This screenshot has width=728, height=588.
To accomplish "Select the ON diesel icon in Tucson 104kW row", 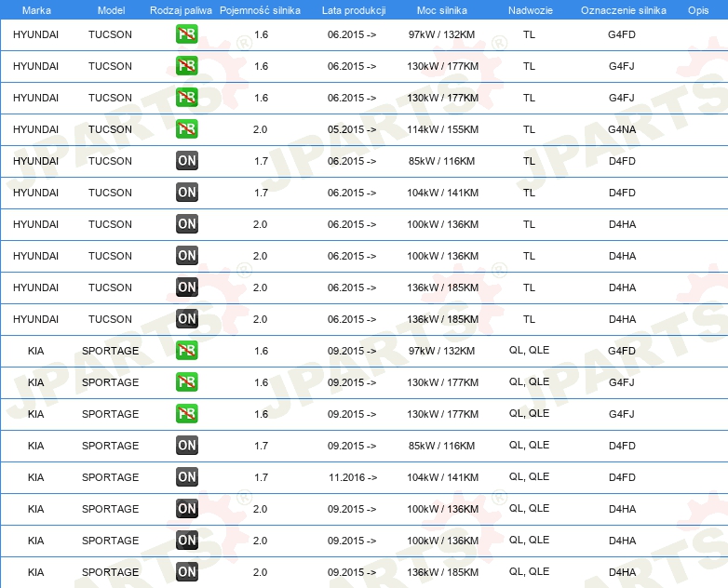I will [186, 193].
